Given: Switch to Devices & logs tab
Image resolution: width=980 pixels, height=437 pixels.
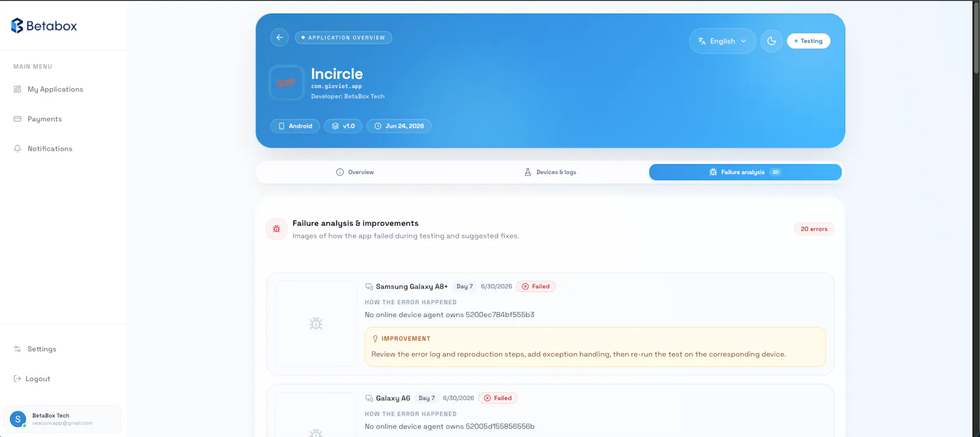Looking at the screenshot, I should point(550,172).
